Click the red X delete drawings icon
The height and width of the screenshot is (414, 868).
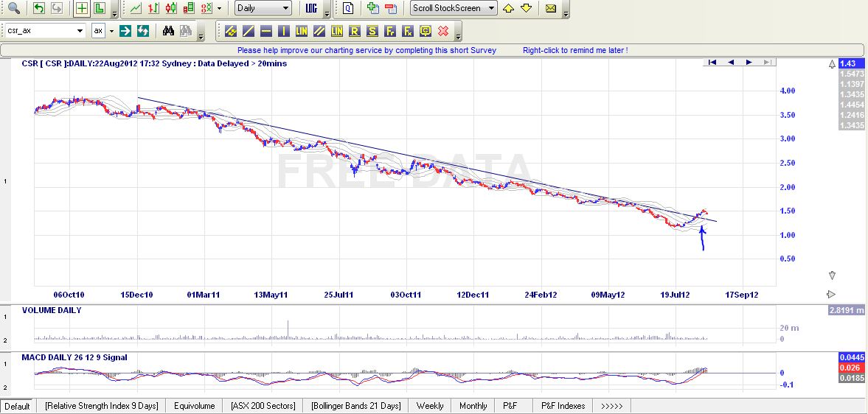tap(443, 31)
